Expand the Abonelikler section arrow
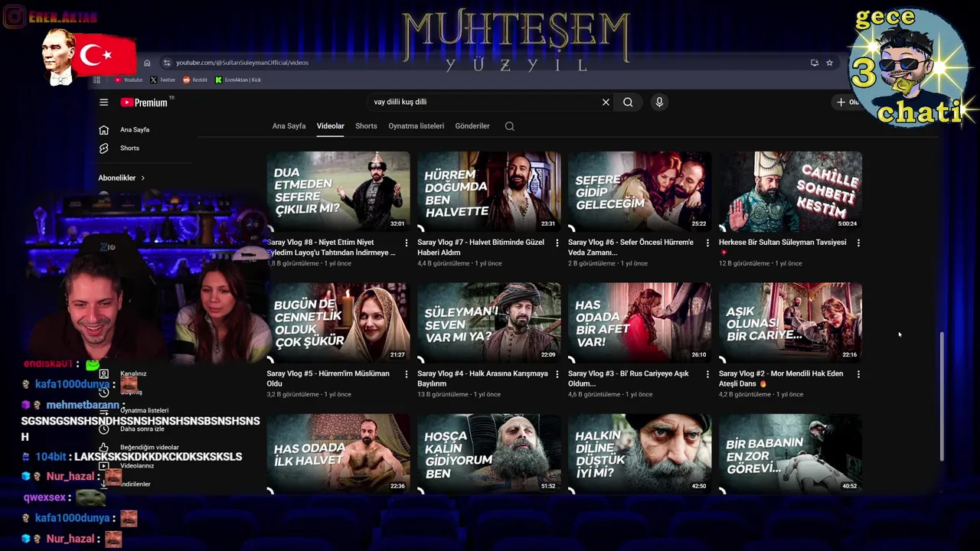 point(142,178)
